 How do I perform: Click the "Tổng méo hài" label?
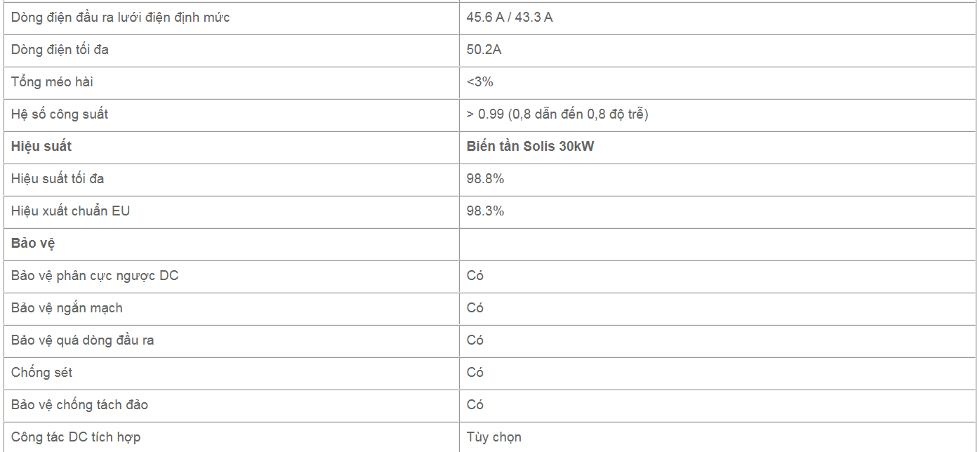coord(52,82)
